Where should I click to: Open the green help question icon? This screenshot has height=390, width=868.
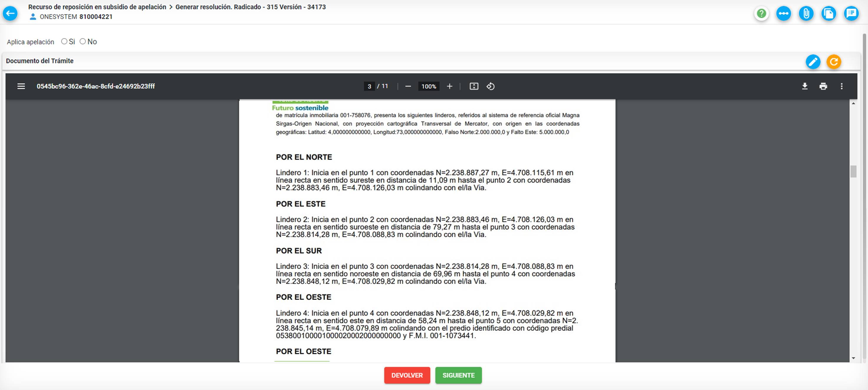coord(761,14)
